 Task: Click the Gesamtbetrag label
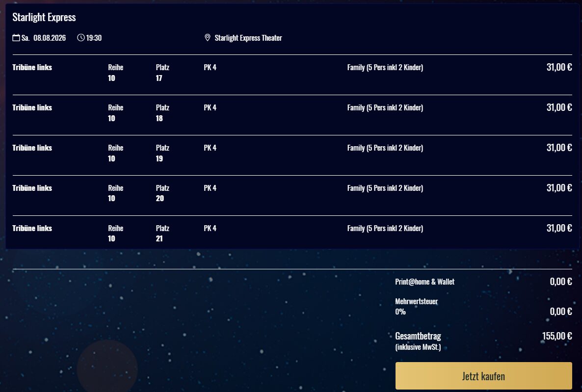coord(418,336)
